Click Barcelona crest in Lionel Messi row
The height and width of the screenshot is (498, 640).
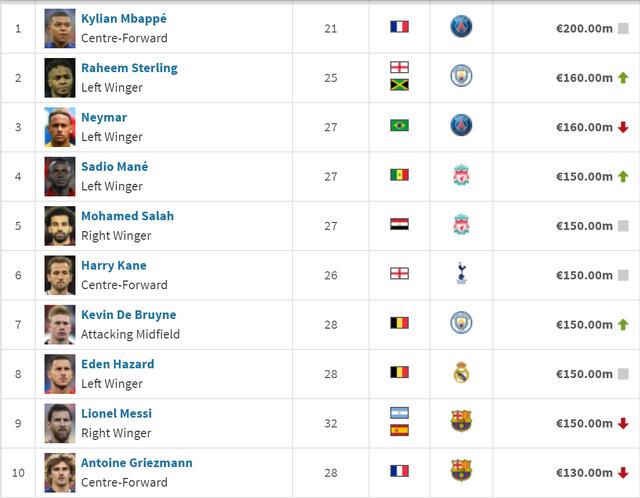point(461,421)
